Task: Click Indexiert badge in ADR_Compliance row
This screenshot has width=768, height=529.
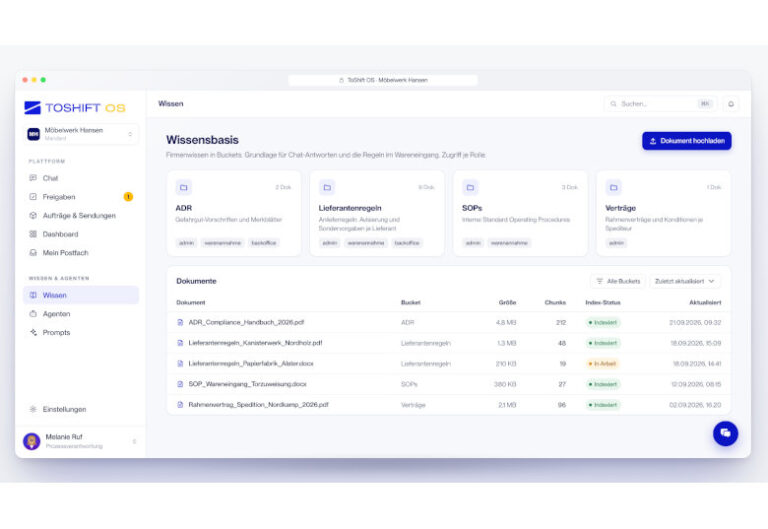Action: [x=603, y=322]
